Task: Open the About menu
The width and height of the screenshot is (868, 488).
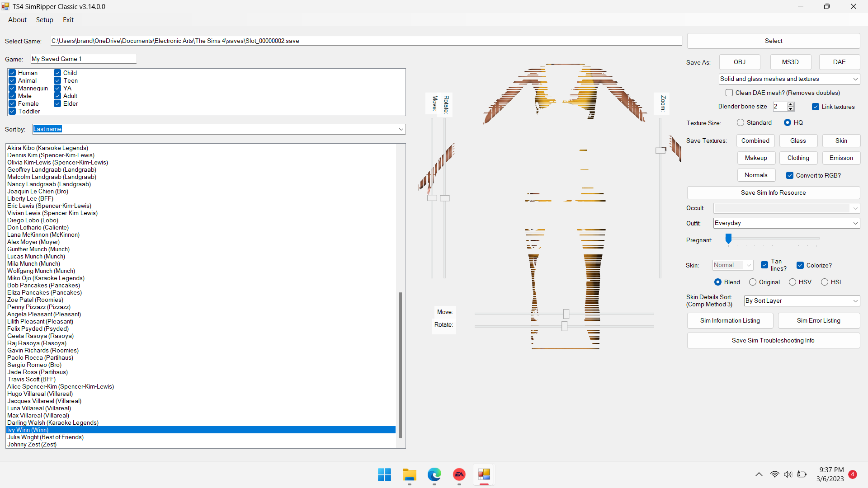Action: pos(17,20)
